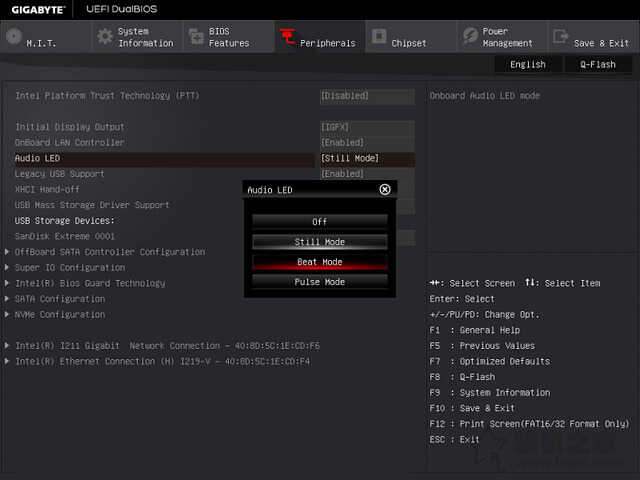Select the Peripherals tab
Image resolution: width=640 pixels, height=480 pixels.
click(320, 37)
